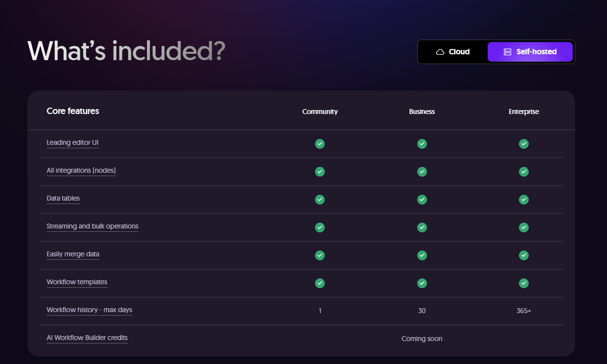Click the All integrations (nodes) feature label

pyautogui.click(x=81, y=170)
